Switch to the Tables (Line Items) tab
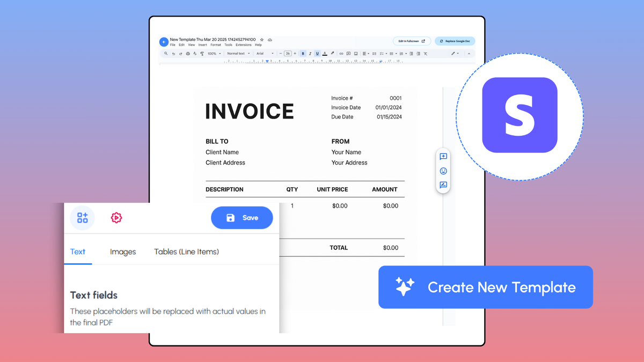Screen dimensions: 644x362 186,252
